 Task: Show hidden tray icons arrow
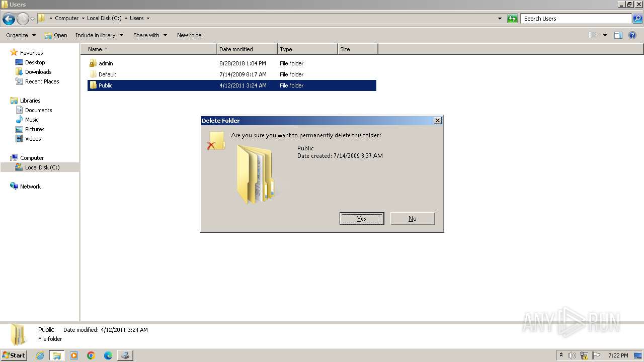pos(561,355)
